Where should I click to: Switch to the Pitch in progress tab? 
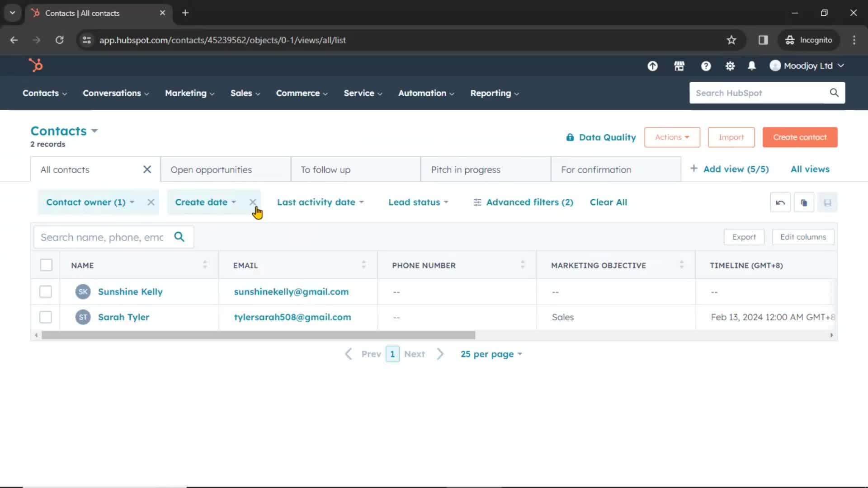[x=466, y=170]
